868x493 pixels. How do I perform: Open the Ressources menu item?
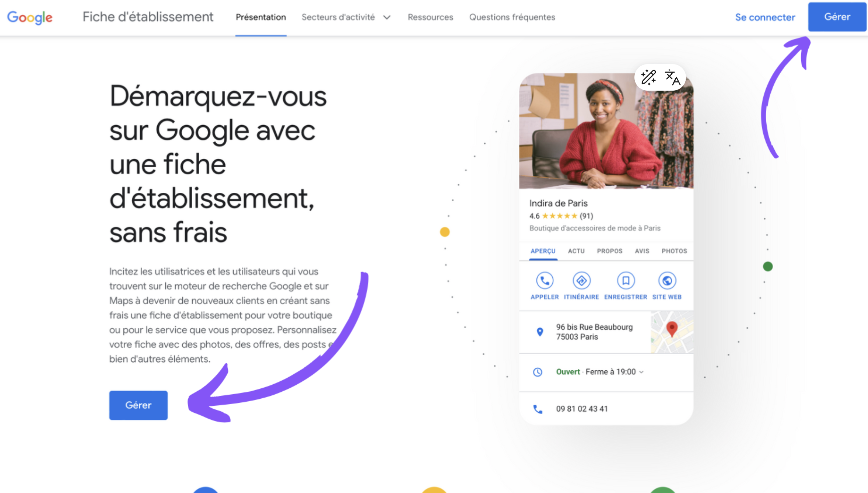pyautogui.click(x=430, y=17)
